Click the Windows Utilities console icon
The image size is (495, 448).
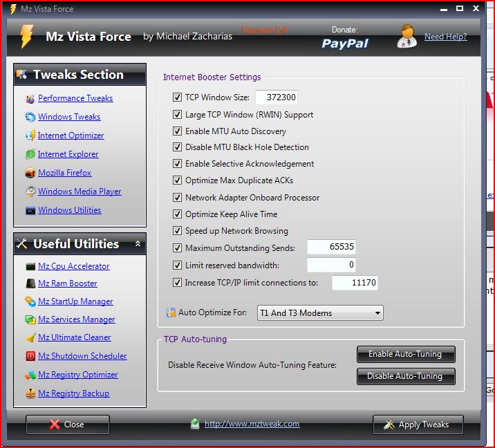[30, 211]
